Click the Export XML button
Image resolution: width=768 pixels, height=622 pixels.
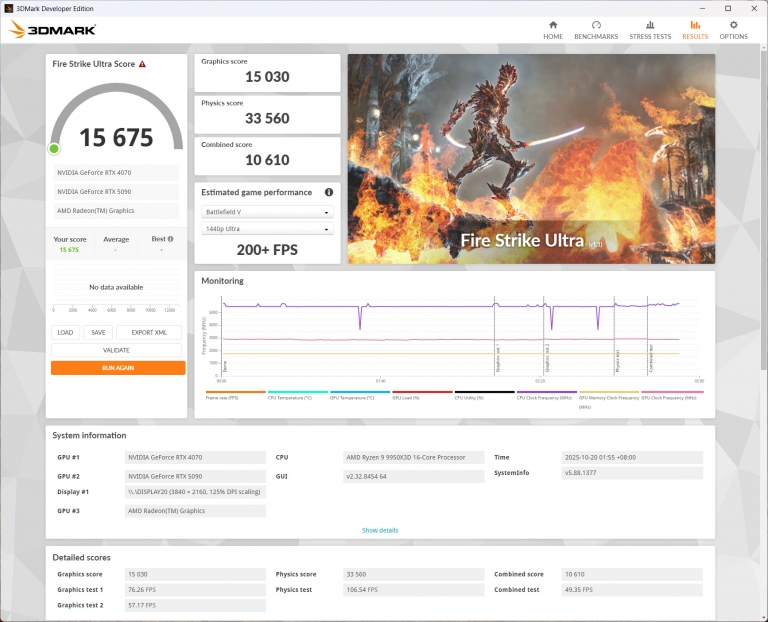tap(149, 333)
